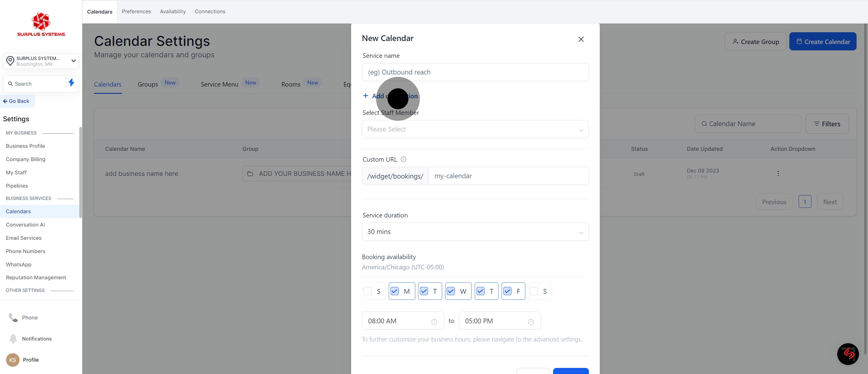Click the Service name input field
The image size is (868, 374).
(475, 72)
